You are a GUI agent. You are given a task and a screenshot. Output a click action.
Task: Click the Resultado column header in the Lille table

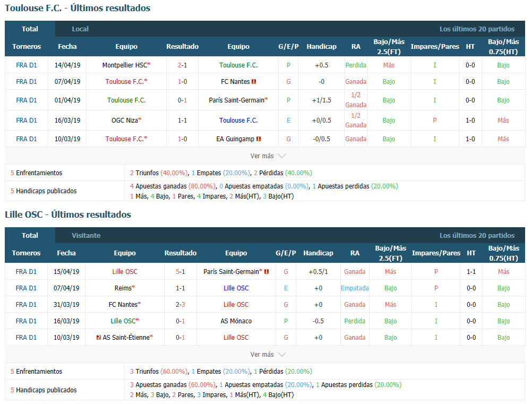point(181,253)
